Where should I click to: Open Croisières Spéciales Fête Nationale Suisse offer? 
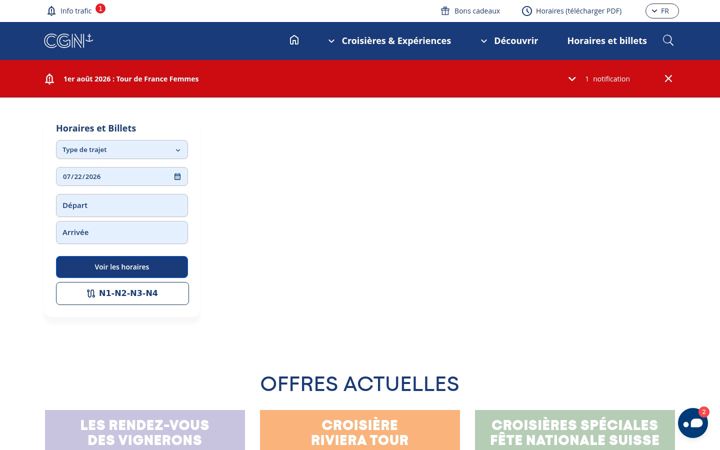click(575, 430)
